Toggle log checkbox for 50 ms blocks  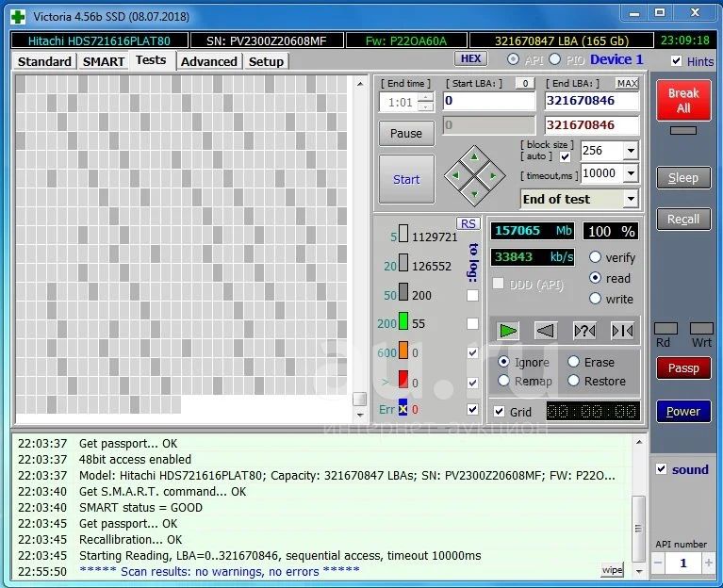coord(472,295)
